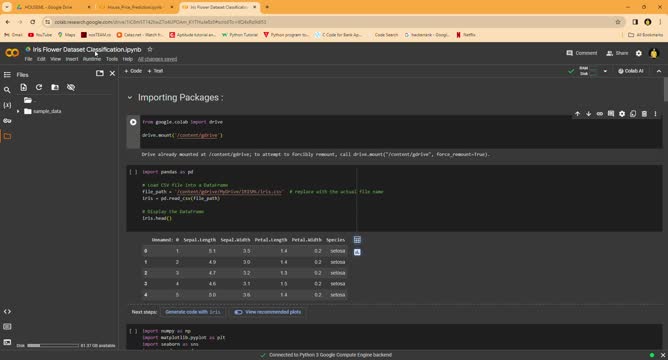Image resolution: width=668 pixels, height=360 pixels.
Task: Move the cell down with arrow icon
Action: (x=588, y=114)
